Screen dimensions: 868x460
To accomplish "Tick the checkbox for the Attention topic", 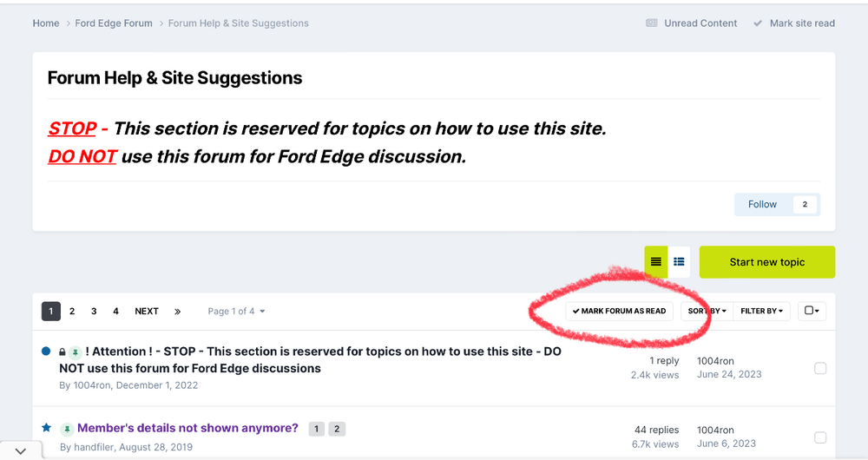I will tap(820, 369).
